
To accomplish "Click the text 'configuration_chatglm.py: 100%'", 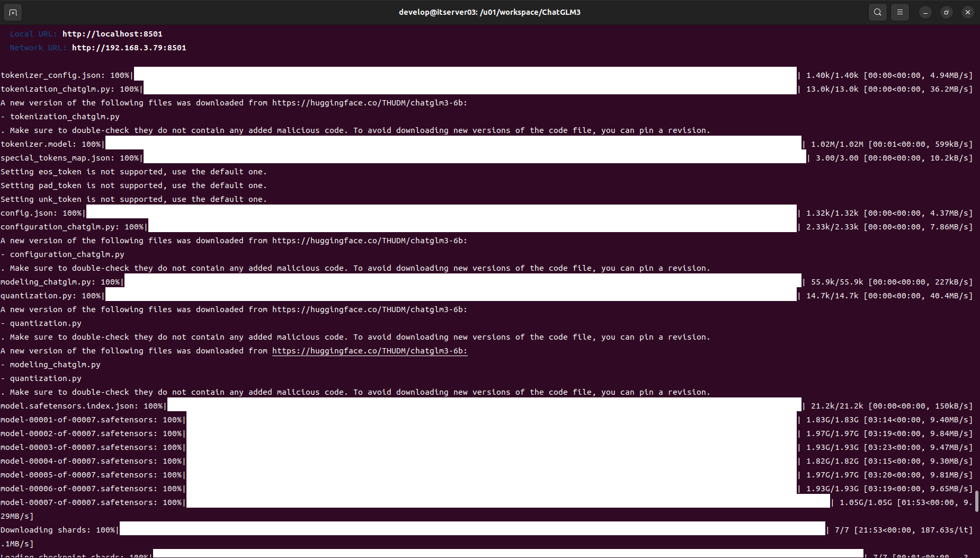I will point(72,227).
